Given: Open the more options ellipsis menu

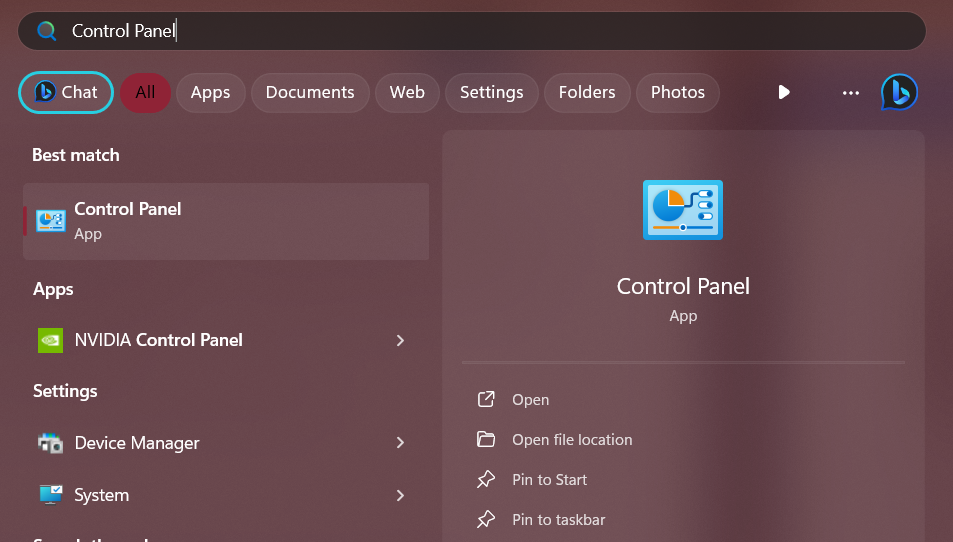Looking at the screenshot, I should click(851, 92).
